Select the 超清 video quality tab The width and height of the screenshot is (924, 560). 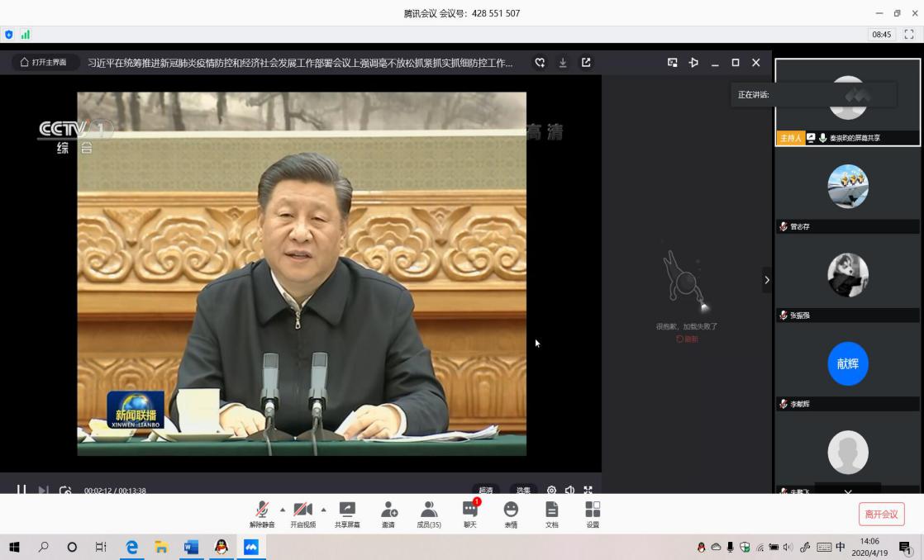pos(485,490)
